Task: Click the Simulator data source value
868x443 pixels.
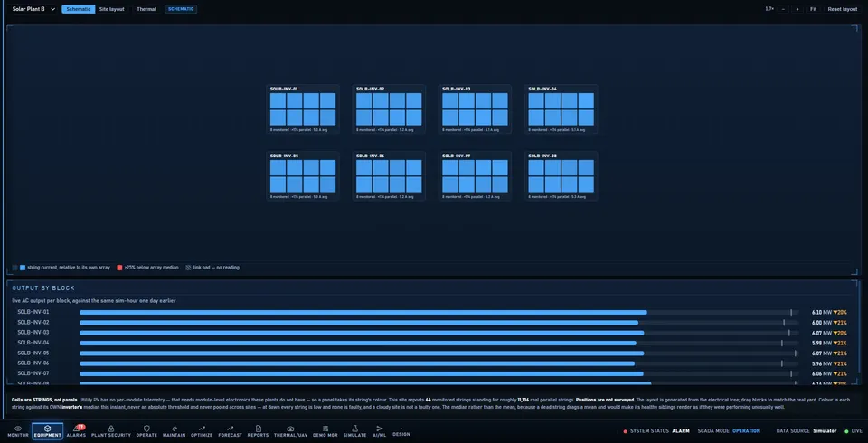Action: (x=825, y=431)
